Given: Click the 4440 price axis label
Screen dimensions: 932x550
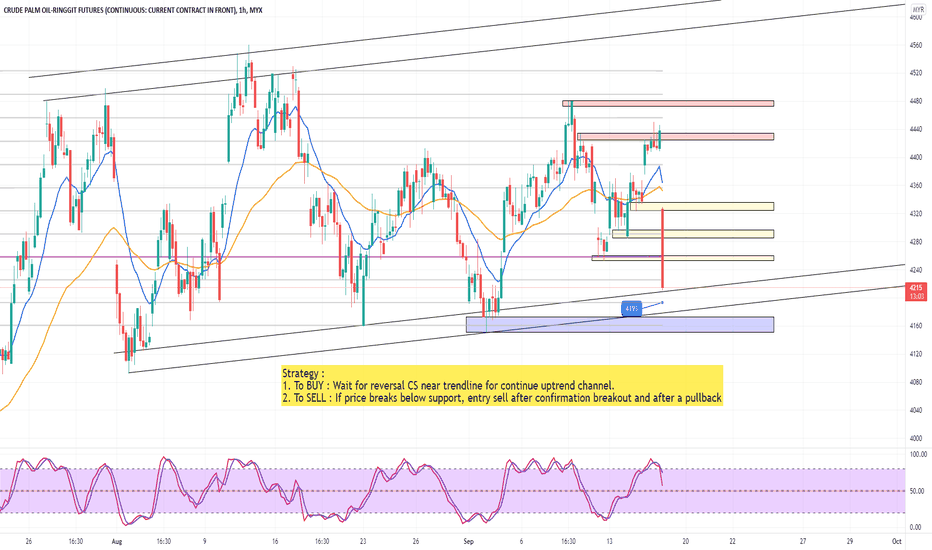Looking at the screenshot, I should [915, 129].
